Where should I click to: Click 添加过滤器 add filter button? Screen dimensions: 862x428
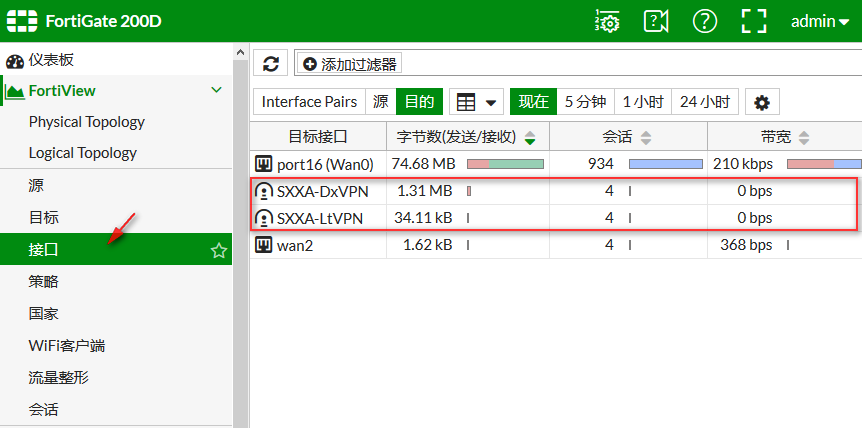pyautogui.click(x=350, y=64)
